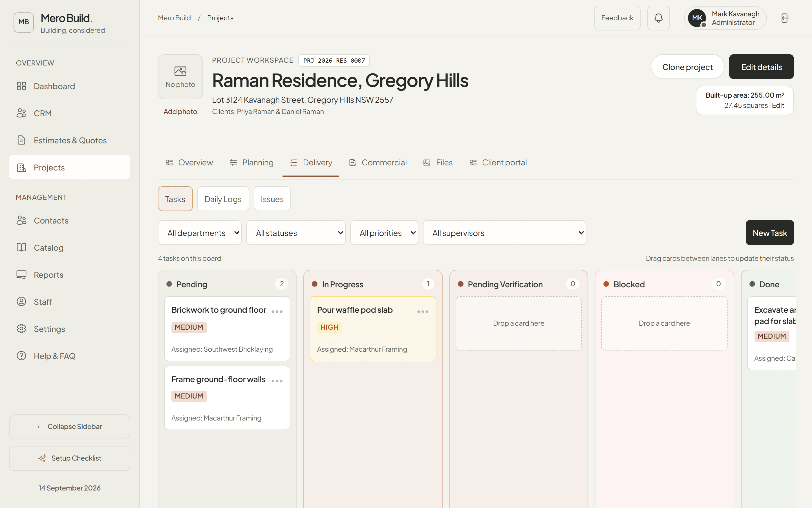Click Add photo link
The height and width of the screenshot is (508, 812).
180,111
